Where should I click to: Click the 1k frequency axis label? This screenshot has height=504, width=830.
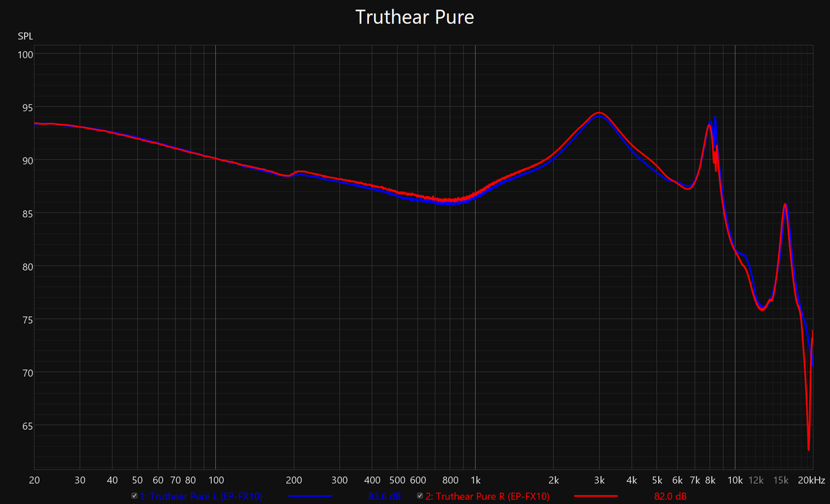coord(475,480)
